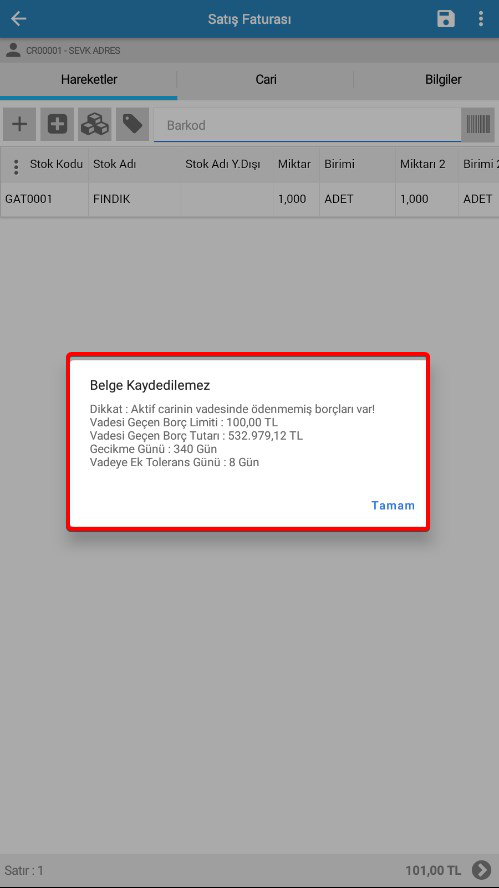The width and height of the screenshot is (499, 888).
Task: Select the GAT0001 stock row
Action: coord(249,199)
